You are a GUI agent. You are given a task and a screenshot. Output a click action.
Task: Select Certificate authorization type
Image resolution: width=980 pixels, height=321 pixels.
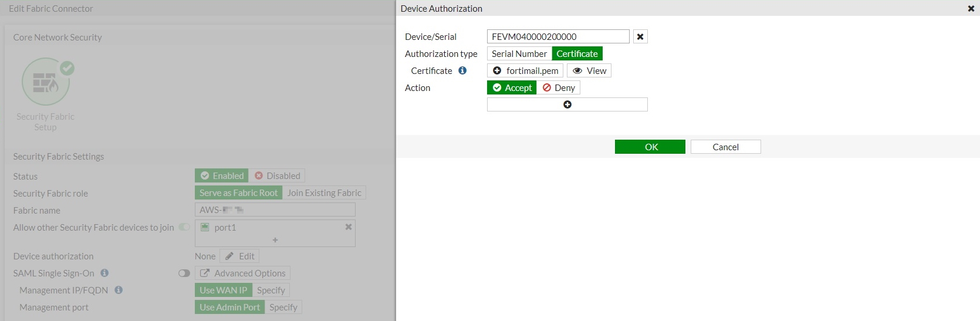point(577,53)
